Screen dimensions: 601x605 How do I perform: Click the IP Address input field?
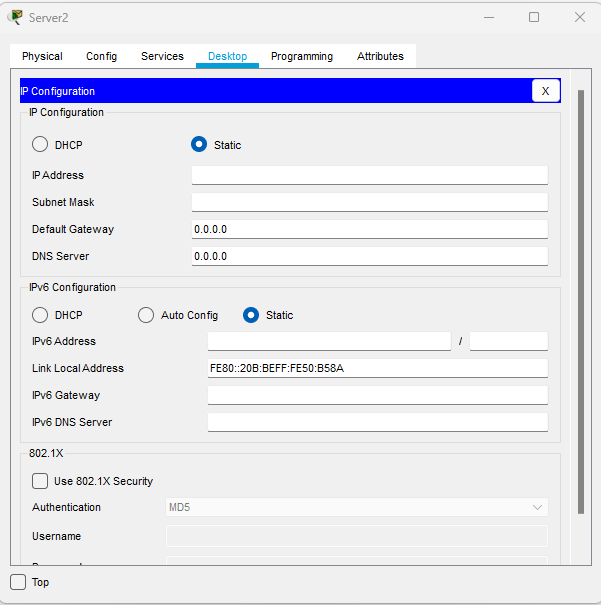pos(370,175)
